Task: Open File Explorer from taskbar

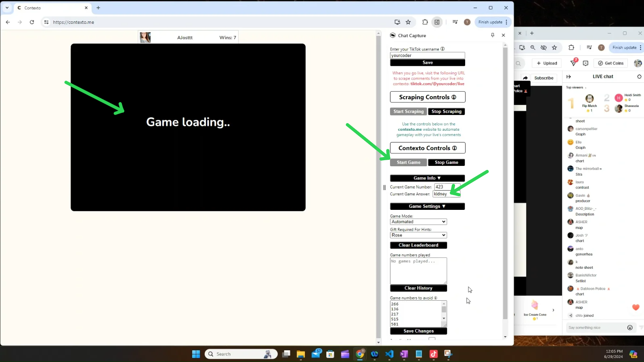Action: pos(301,354)
